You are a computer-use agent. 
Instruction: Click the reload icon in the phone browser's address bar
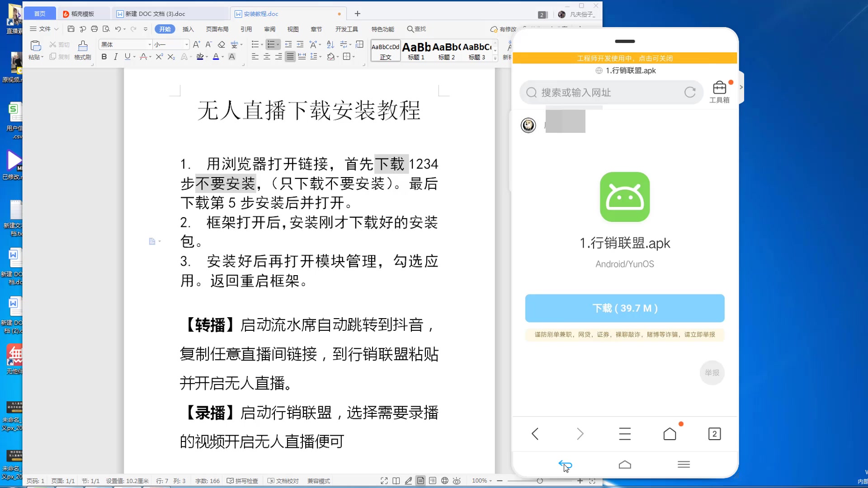690,92
